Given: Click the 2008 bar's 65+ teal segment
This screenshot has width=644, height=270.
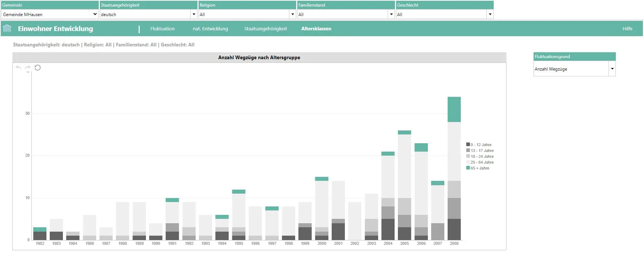Looking at the screenshot, I should coord(454,109).
